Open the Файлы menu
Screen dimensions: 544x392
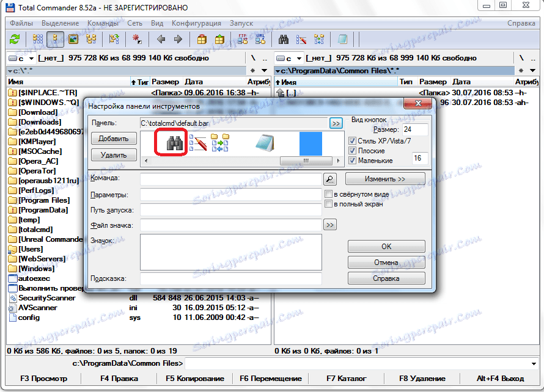coord(21,23)
